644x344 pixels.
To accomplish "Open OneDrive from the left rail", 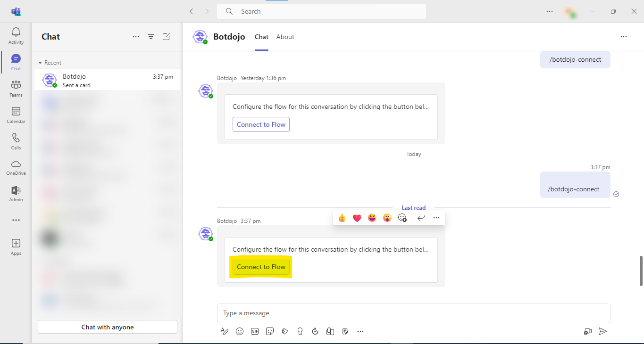I will [x=16, y=167].
